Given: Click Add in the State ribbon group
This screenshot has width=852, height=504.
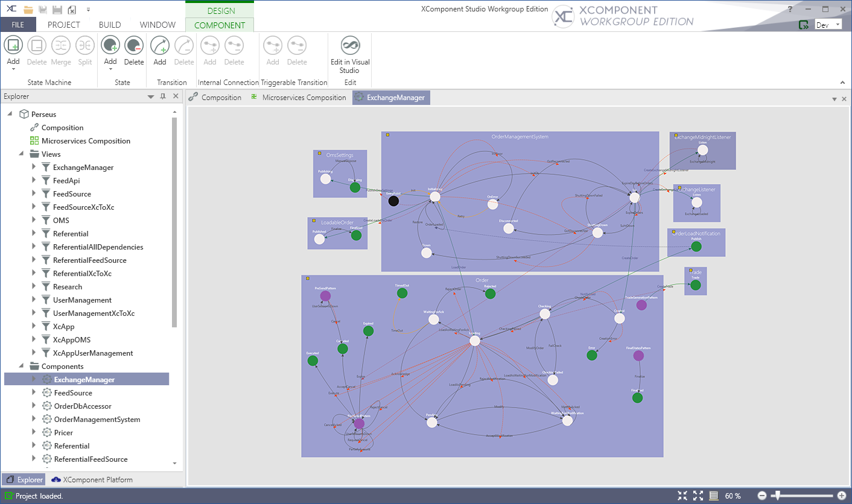Looking at the screenshot, I should (x=110, y=51).
